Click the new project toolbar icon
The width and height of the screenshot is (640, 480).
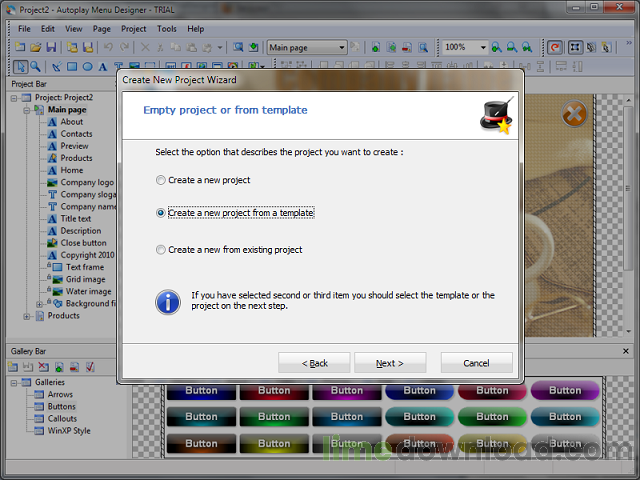20,47
